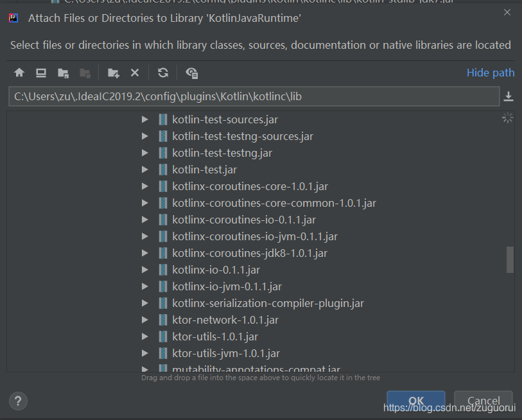Expand kotlin-test-sources.jar node
The height and width of the screenshot is (420, 522).
(x=145, y=119)
